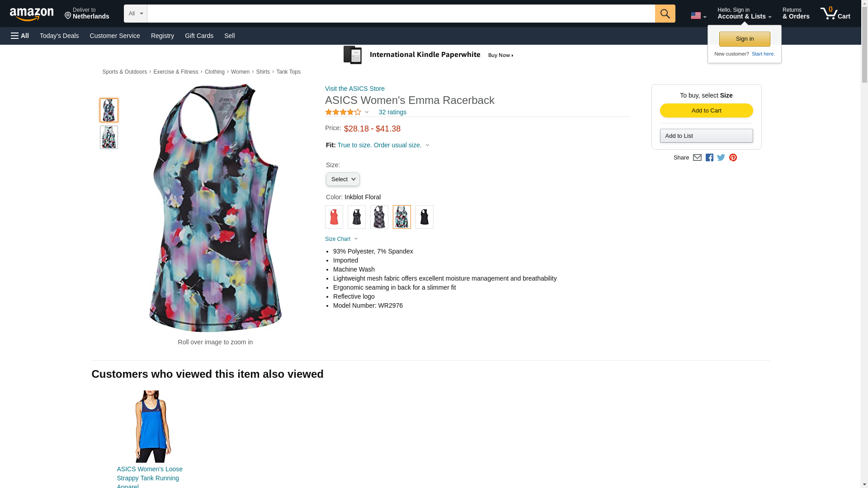Expand the Size Chart section
Image resolution: width=868 pixels, height=488 pixels.
[x=341, y=239]
